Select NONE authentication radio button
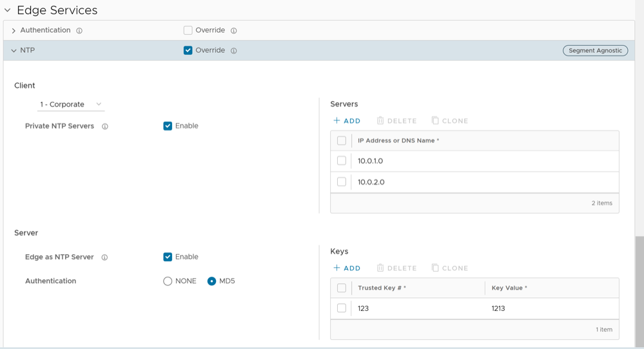Image resolution: width=644 pixels, height=349 pixels. pyautogui.click(x=168, y=281)
